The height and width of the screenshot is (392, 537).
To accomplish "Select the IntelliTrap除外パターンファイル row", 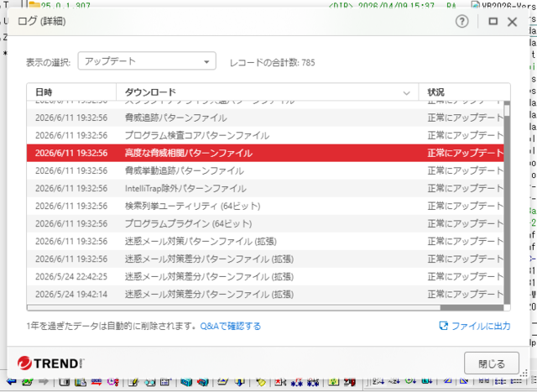I will pos(265,189).
